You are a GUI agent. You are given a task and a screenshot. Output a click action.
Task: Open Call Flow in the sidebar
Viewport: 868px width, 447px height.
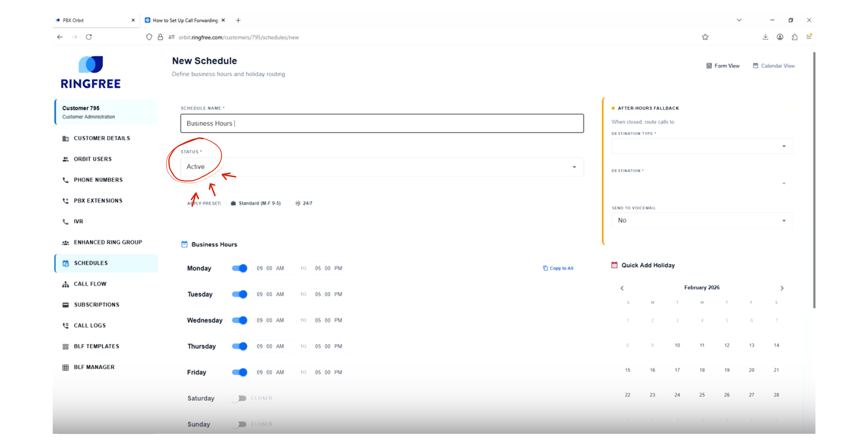click(x=90, y=284)
